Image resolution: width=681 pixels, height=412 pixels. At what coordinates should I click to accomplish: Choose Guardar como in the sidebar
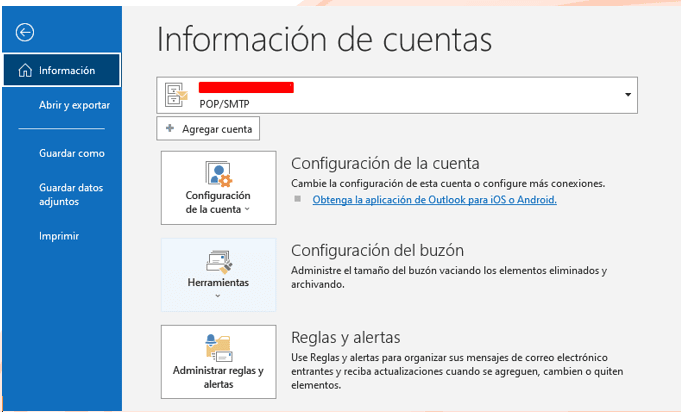coord(72,153)
